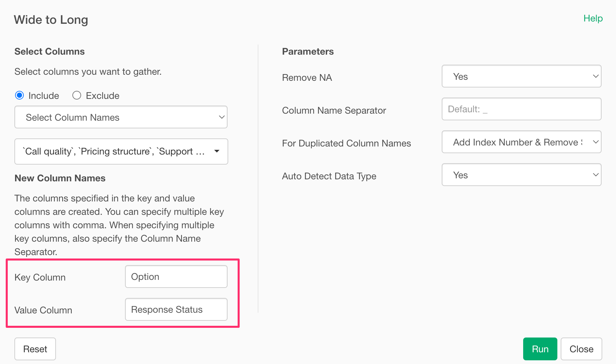The height and width of the screenshot is (364, 616).
Task: Click the Value Column input field
Action: point(176,310)
